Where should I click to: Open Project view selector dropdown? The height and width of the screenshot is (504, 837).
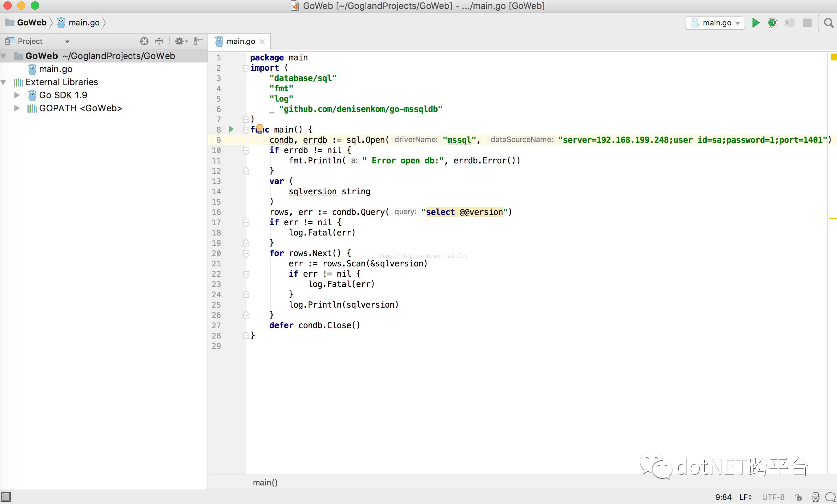point(67,42)
